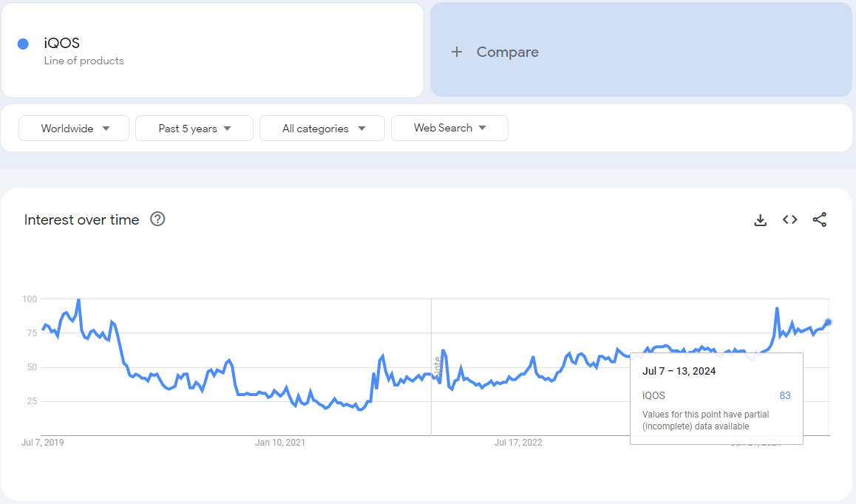Click the value 83 in the tooltip
The height and width of the screenshot is (504, 856).
coord(785,396)
